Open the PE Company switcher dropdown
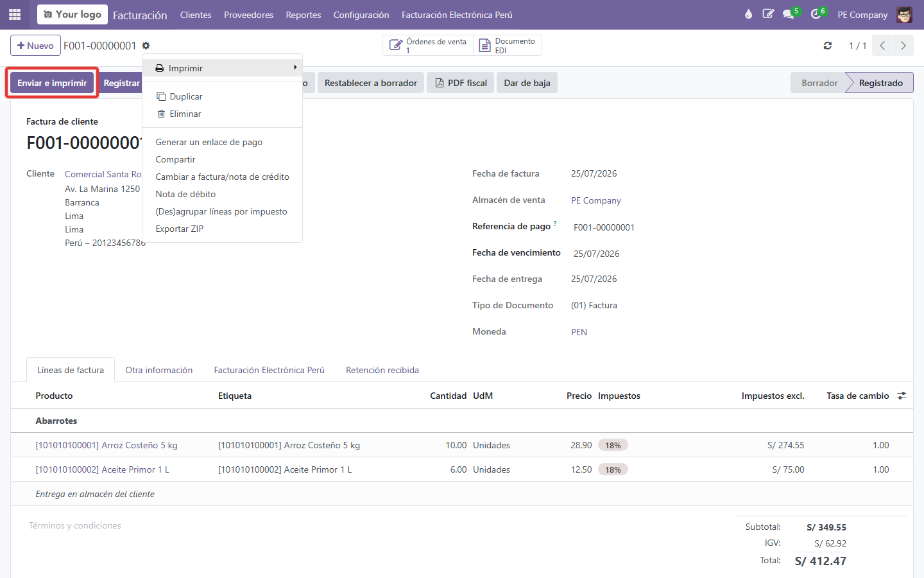Viewport: 924px width, 578px height. coord(862,15)
